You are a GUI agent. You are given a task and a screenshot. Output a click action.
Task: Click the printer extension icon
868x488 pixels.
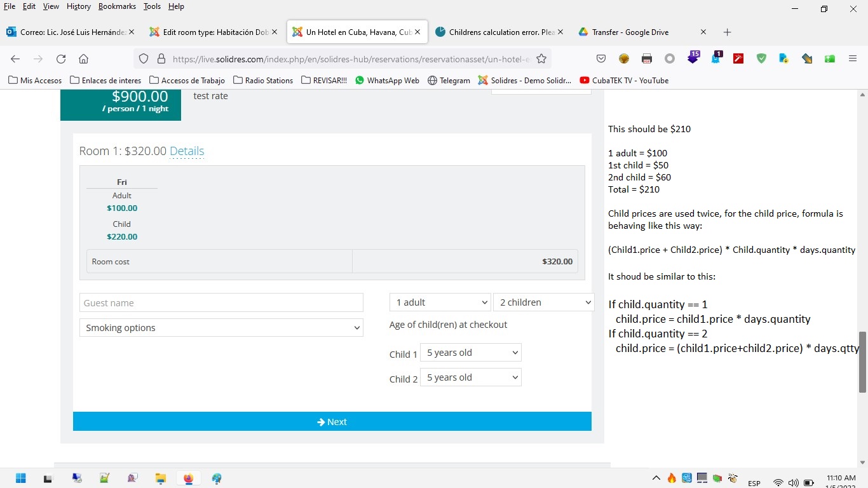tap(647, 59)
